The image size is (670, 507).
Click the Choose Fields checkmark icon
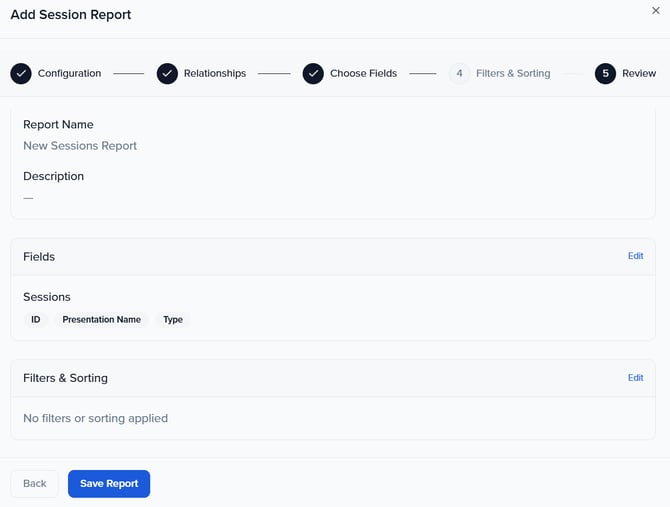point(313,73)
